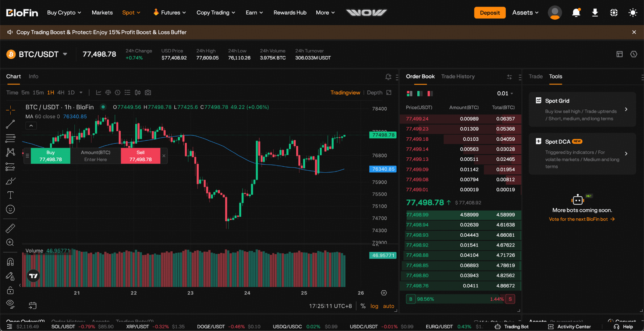Click the red Sell 77,498.78 button

140,156
